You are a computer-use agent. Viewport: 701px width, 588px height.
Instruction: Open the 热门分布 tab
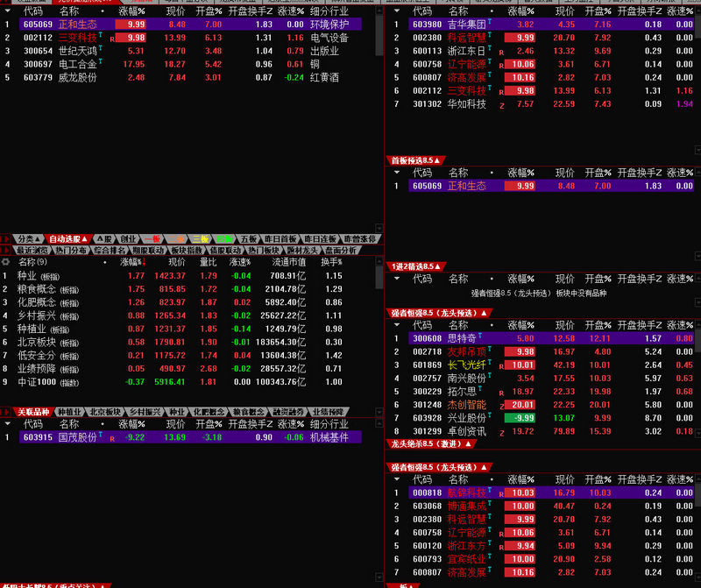point(71,250)
